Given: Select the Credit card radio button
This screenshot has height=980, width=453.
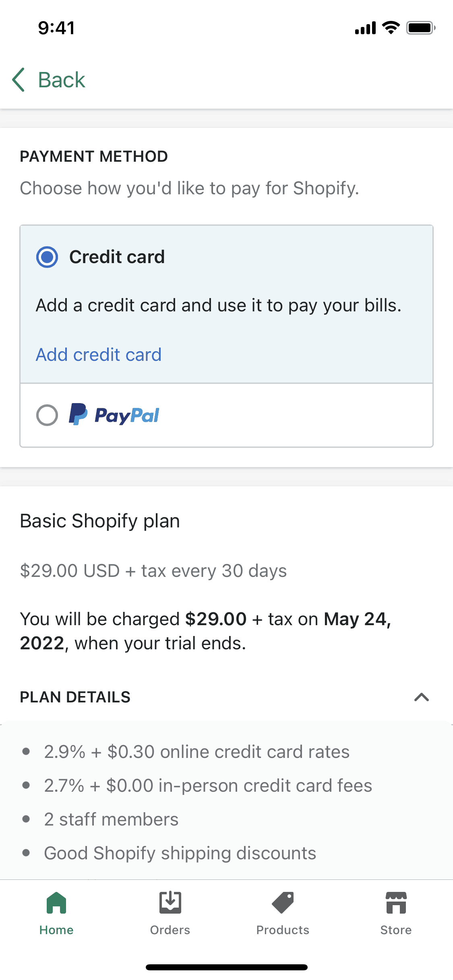Looking at the screenshot, I should (x=47, y=257).
